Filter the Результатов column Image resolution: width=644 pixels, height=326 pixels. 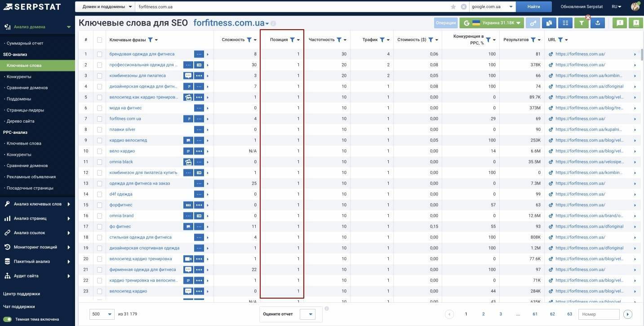[533, 40]
